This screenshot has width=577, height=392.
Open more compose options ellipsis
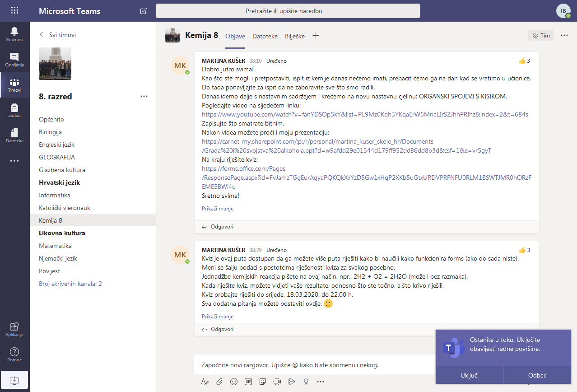(x=321, y=382)
